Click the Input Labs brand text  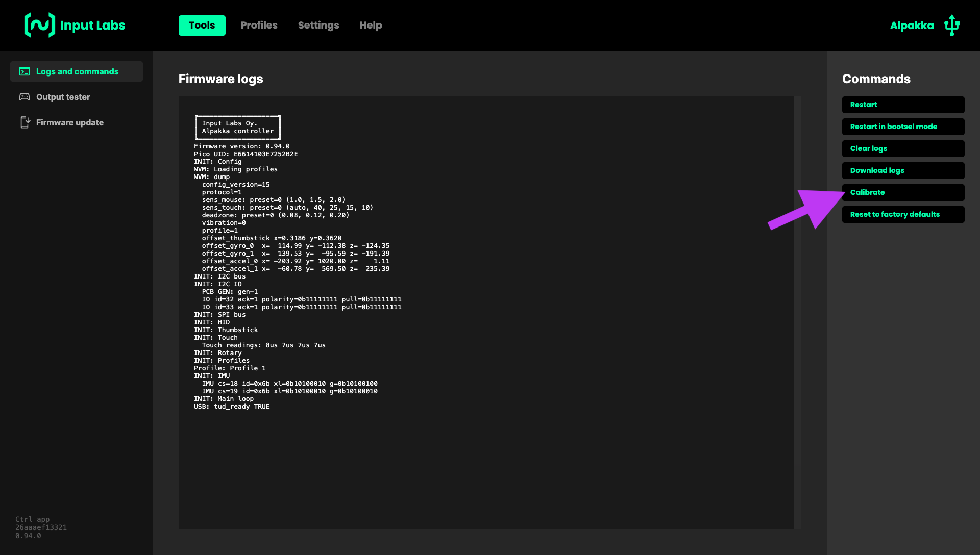coord(92,25)
